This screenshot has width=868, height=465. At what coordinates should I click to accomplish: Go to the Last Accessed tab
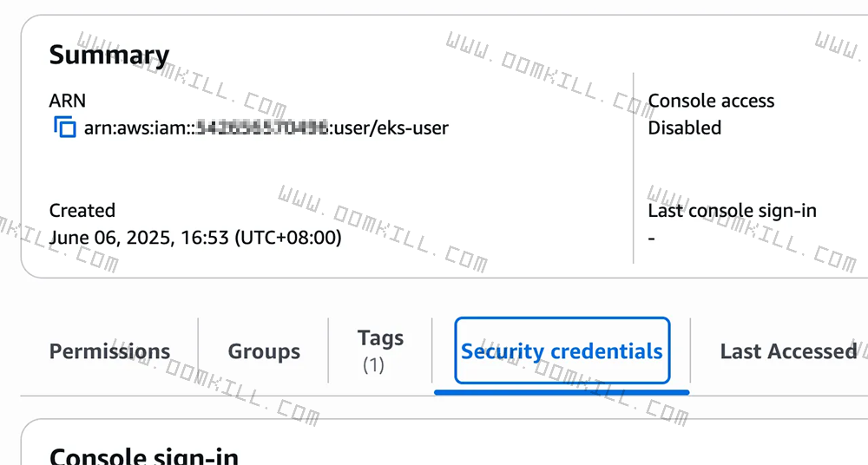pos(787,351)
